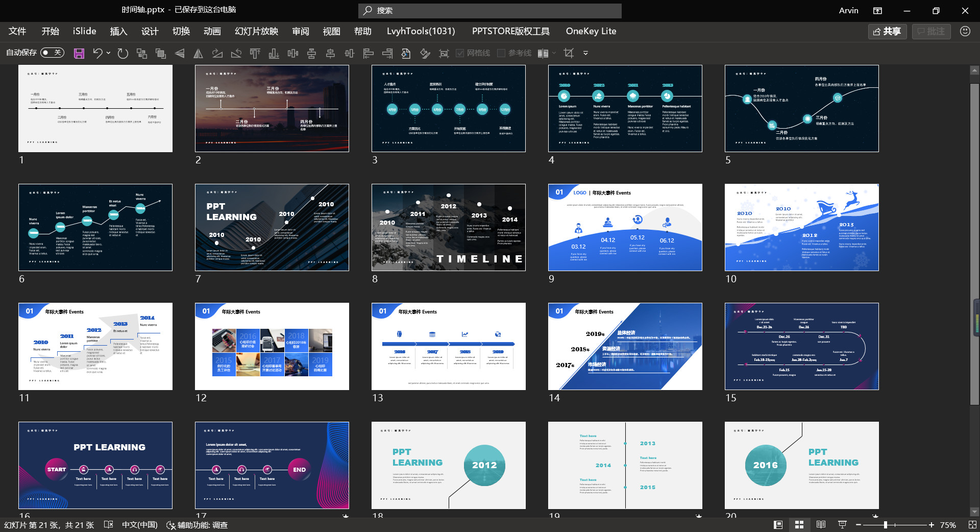This screenshot has width=980, height=532.
Task: Click the smiley feedback icon
Action: pos(965,31)
